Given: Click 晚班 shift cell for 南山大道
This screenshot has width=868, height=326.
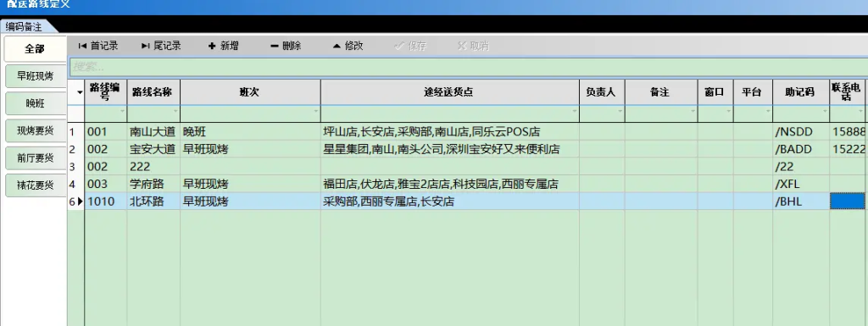Looking at the screenshot, I should pyautogui.click(x=250, y=131).
